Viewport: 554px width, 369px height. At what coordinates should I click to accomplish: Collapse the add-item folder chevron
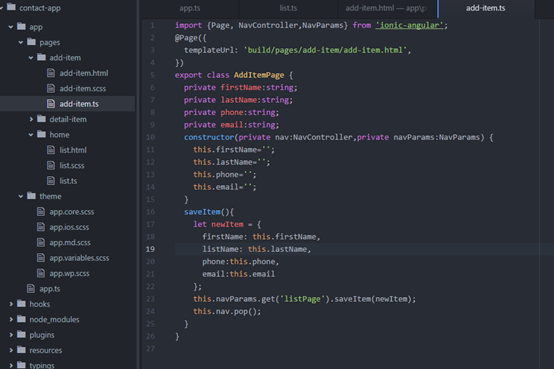point(31,58)
